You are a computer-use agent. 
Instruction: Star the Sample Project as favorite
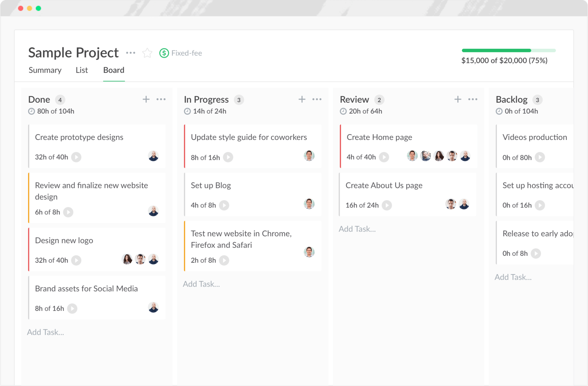[x=147, y=53]
